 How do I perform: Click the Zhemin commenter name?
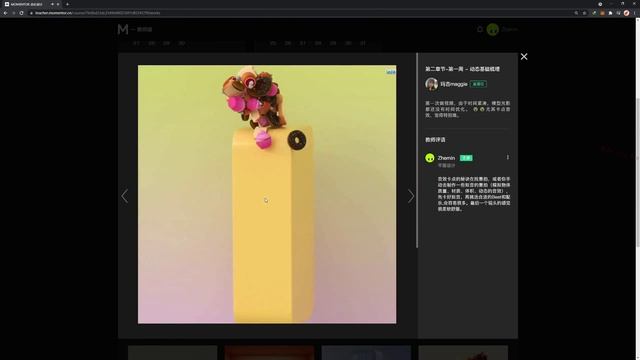tap(446, 158)
